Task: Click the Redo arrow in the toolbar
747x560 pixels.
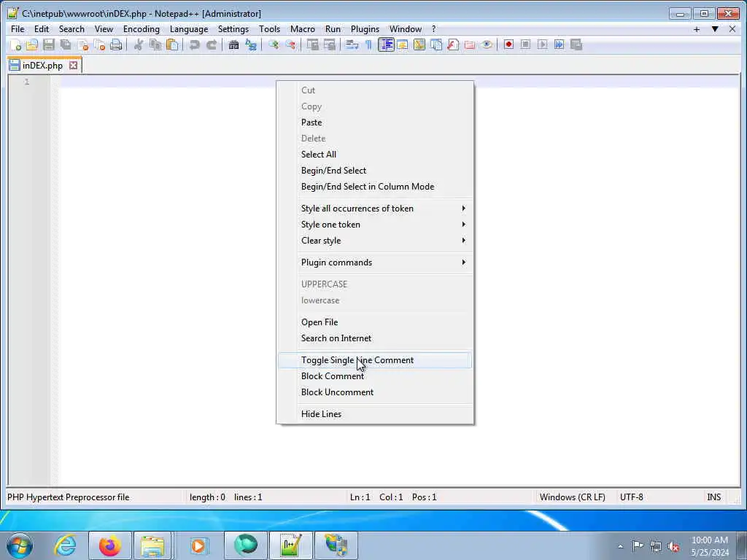Action: coord(212,44)
